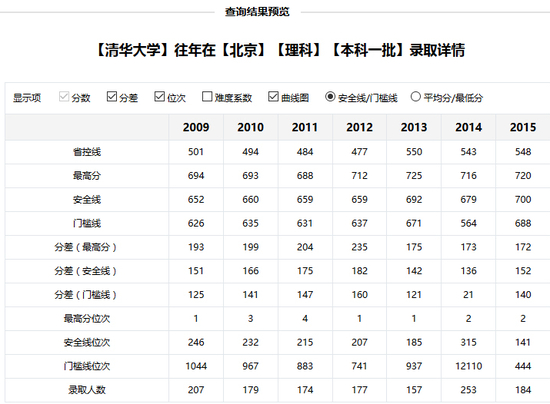550x404 pixels.
Task: Click value 671 in 门槛线 row
Action: 414,223
